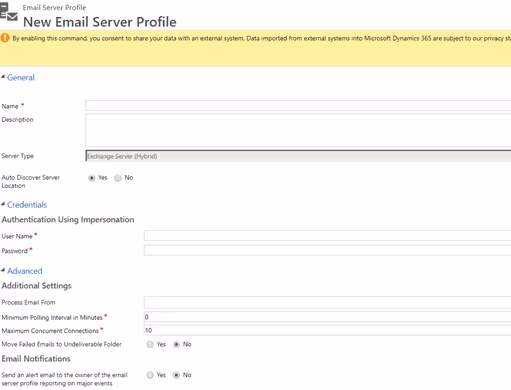Screen dimensions: 511x390
Task: Open the Credentials section heading
Action: click(27, 205)
